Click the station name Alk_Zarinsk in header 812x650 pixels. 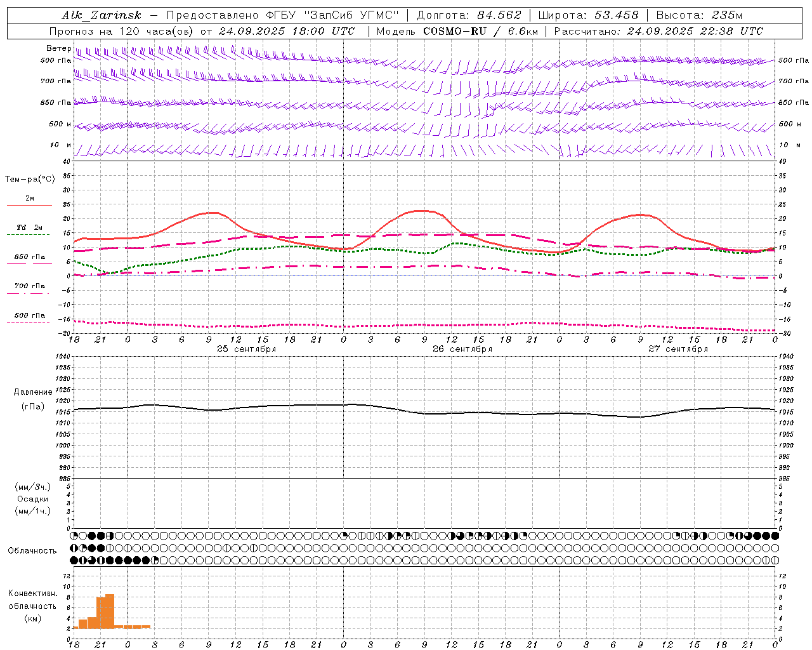click(x=101, y=15)
